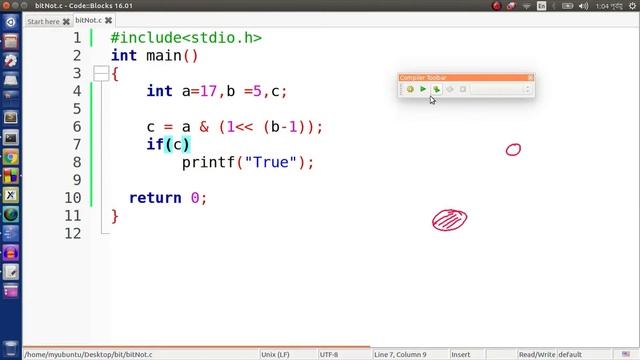Click the file path in the status bar
The image size is (640, 360).
(x=88, y=354)
